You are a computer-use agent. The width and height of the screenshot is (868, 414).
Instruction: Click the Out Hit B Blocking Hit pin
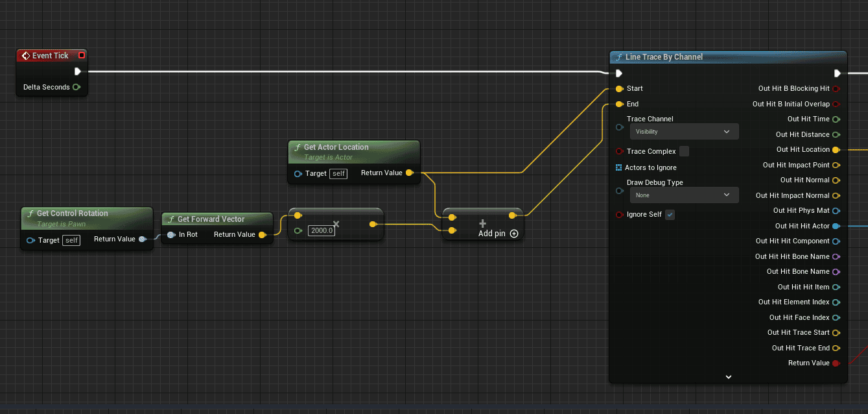836,89
